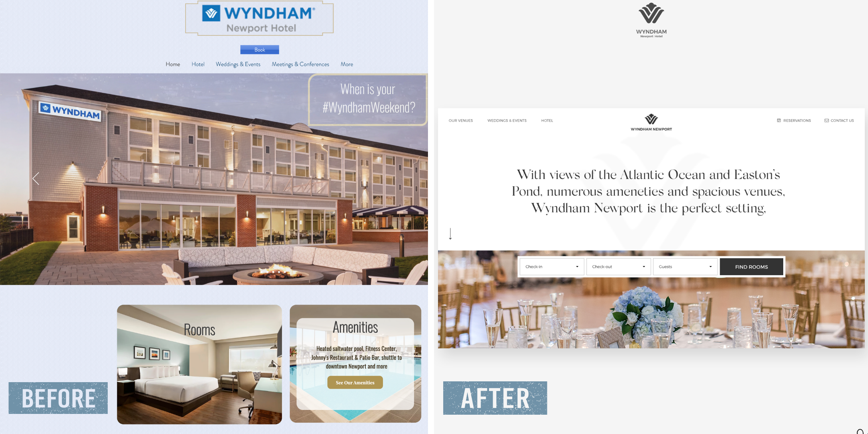Click the down arrow scroll indicator
Screen dimensions: 868x434
click(x=450, y=233)
